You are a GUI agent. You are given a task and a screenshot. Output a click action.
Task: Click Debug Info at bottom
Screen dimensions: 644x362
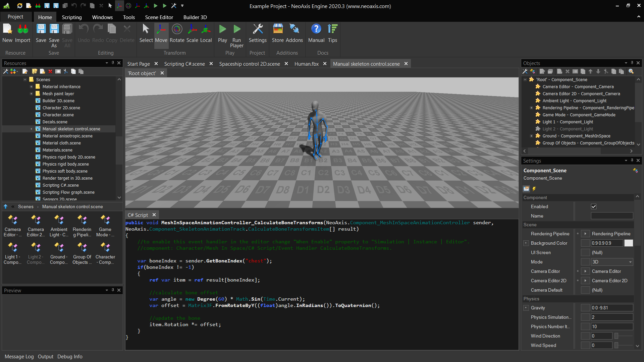70,357
